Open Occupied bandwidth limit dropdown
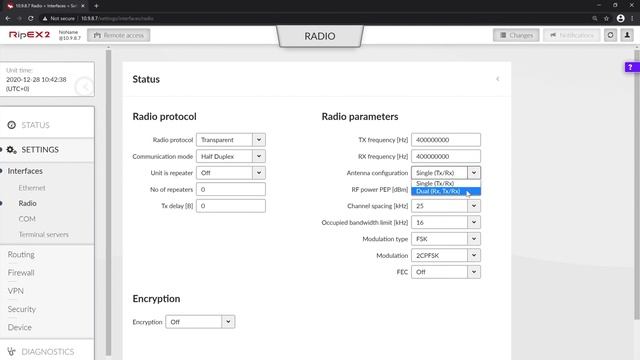This screenshot has height=360, width=640. (x=446, y=222)
